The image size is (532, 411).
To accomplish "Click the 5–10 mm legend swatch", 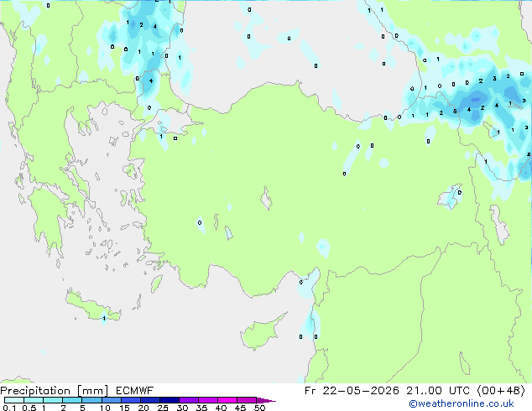I will (92, 400).
